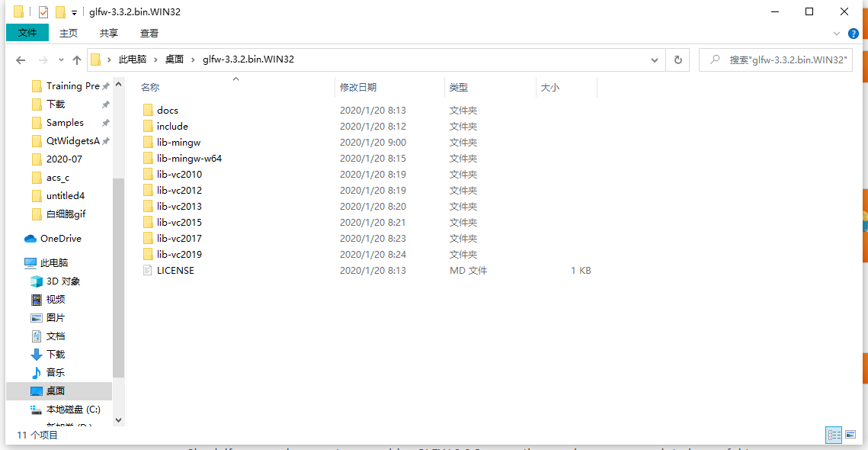
Task: Open pinned Training Pre folder
Action: click(66, 86)
